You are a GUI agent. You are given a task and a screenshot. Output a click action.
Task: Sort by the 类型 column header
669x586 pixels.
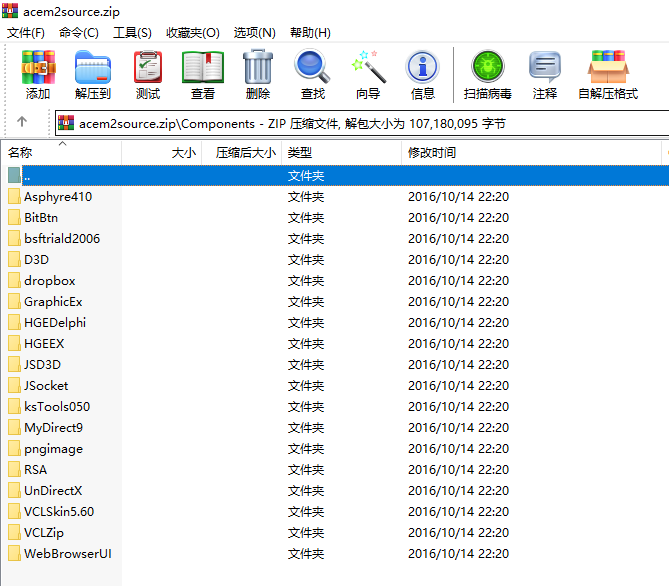click(341, 152)
